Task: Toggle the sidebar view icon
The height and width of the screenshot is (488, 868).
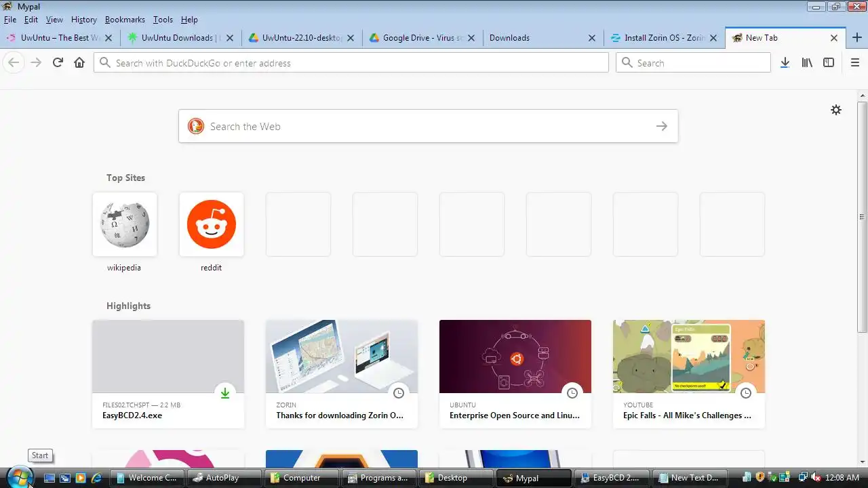Action: [829, 62]
